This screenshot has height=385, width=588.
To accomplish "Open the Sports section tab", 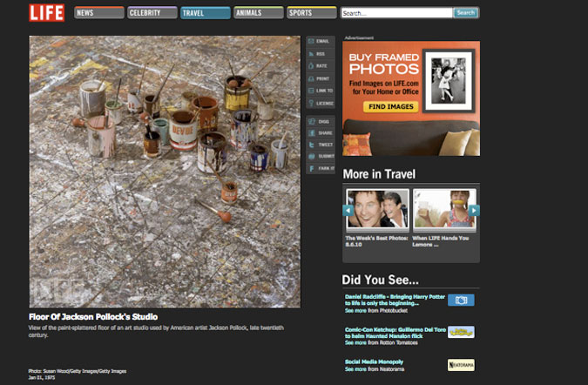I will [312, 13].
